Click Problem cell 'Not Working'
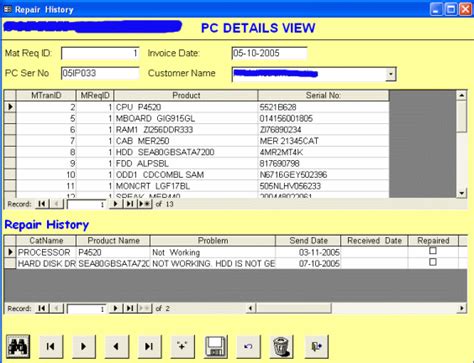This screenshot has height=363, width=474. [213, 252]
